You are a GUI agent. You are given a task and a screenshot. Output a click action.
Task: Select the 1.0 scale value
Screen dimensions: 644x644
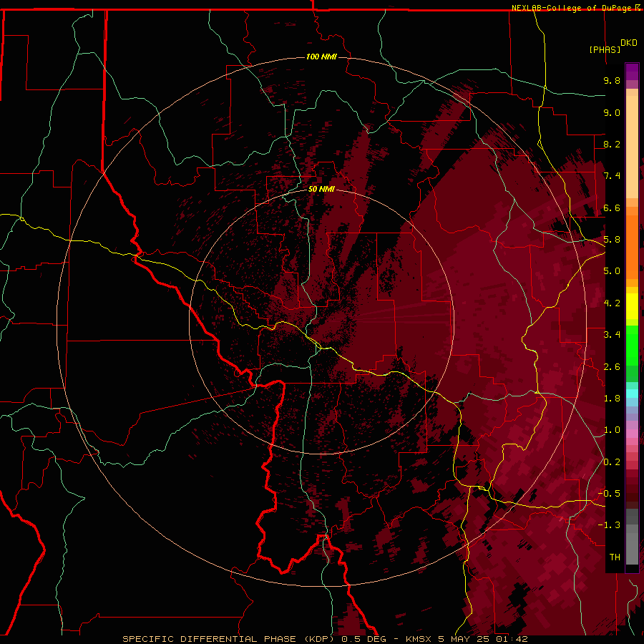612,430
